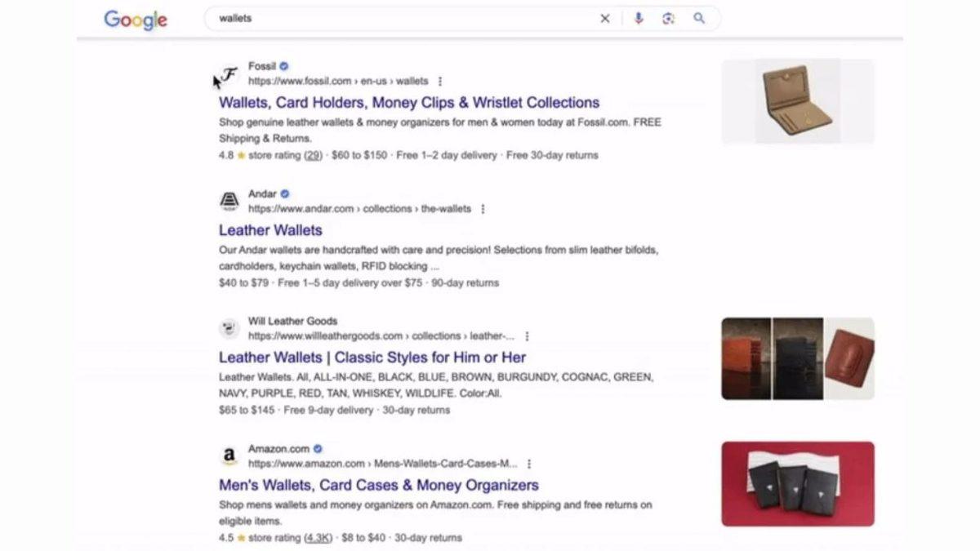Click the tan wallet thumbnail beside Fossil result
980x551 pixels.
click(x=798, y=100)
